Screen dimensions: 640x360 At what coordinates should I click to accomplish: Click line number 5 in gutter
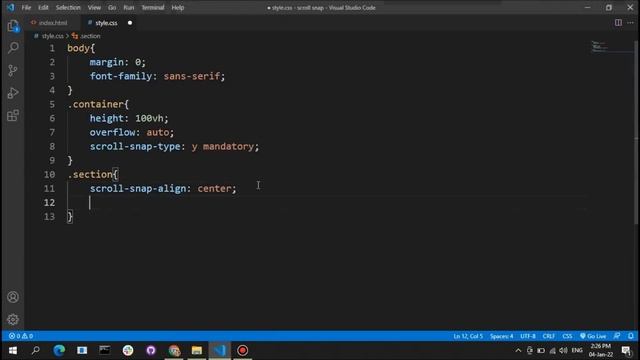point(52,104)
